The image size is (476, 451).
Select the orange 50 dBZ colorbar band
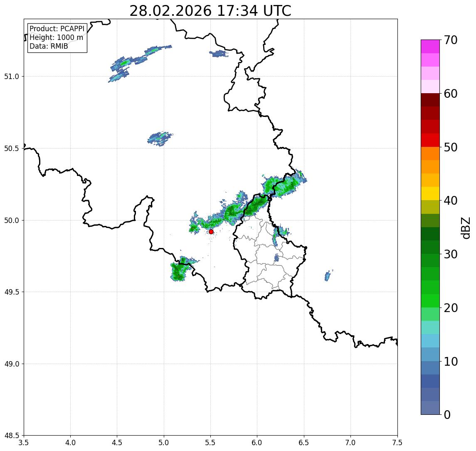pos(430,154)
